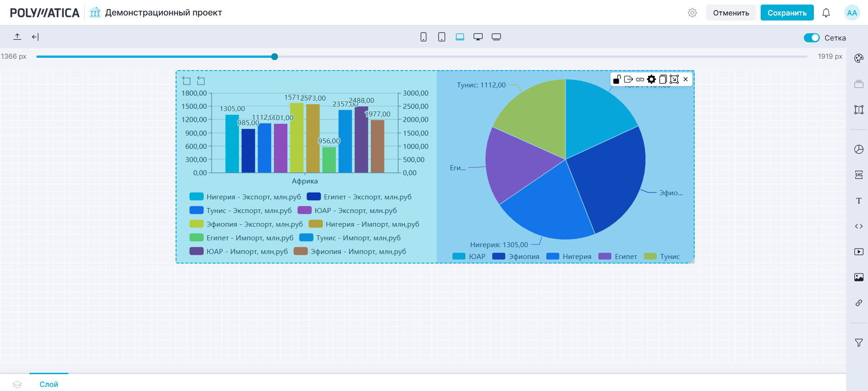
Task: Select the desktop monitor layout
Action: [478, 37]
